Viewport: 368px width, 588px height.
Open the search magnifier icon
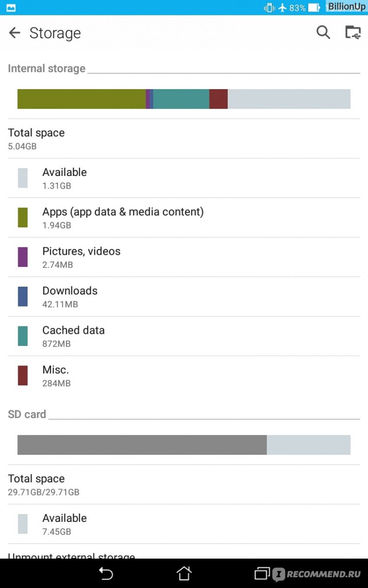(323, 32)
